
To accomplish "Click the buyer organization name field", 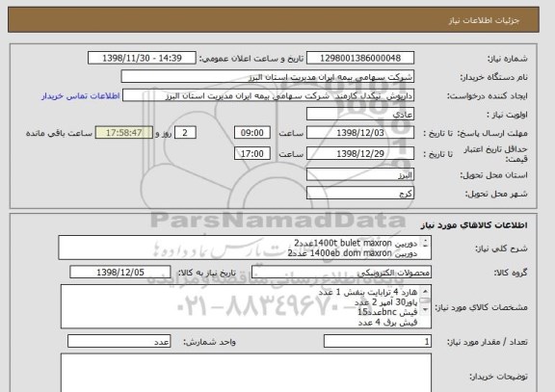I will [268, 76].
